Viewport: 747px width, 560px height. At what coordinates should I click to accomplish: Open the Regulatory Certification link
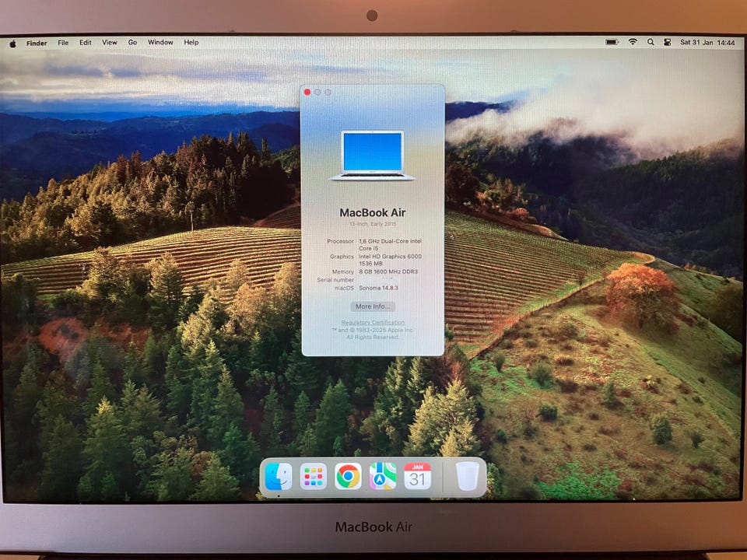pyautogui.click(x=373, y=322)
